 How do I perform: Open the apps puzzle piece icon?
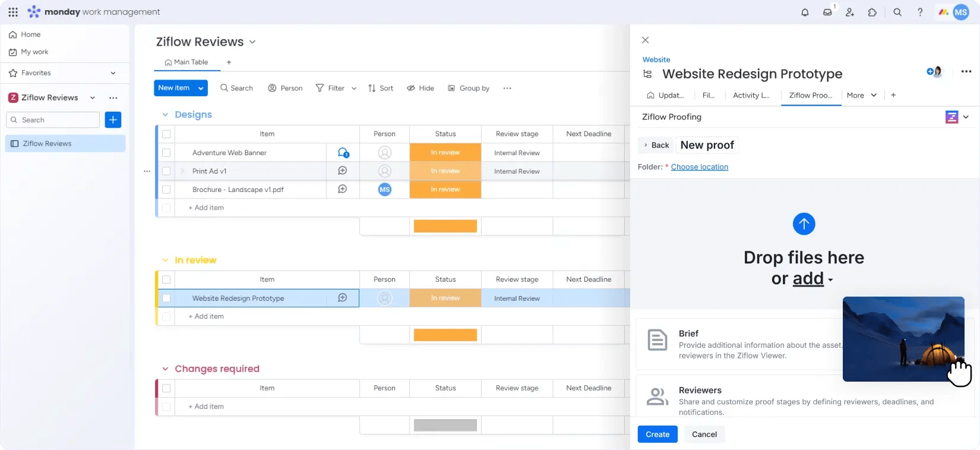tap(872, 12)
